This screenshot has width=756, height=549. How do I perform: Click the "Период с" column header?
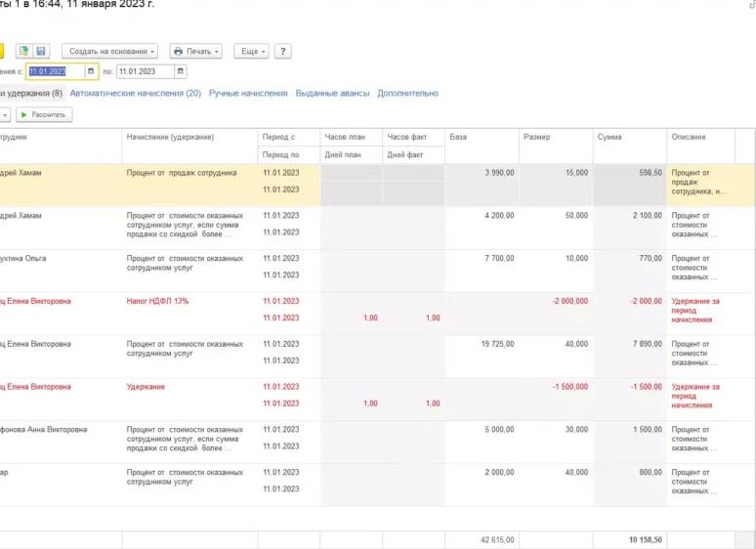pyautogui.click(x=288, y=138)
